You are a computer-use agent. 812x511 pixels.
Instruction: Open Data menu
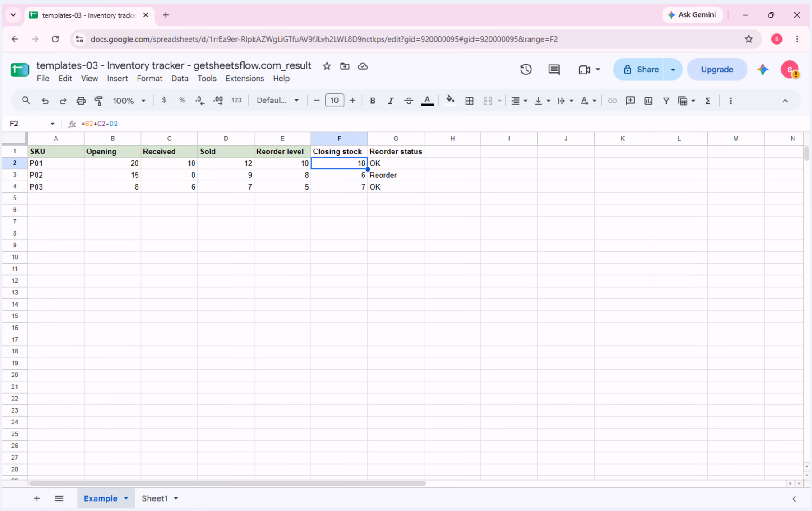pos(180,79)
